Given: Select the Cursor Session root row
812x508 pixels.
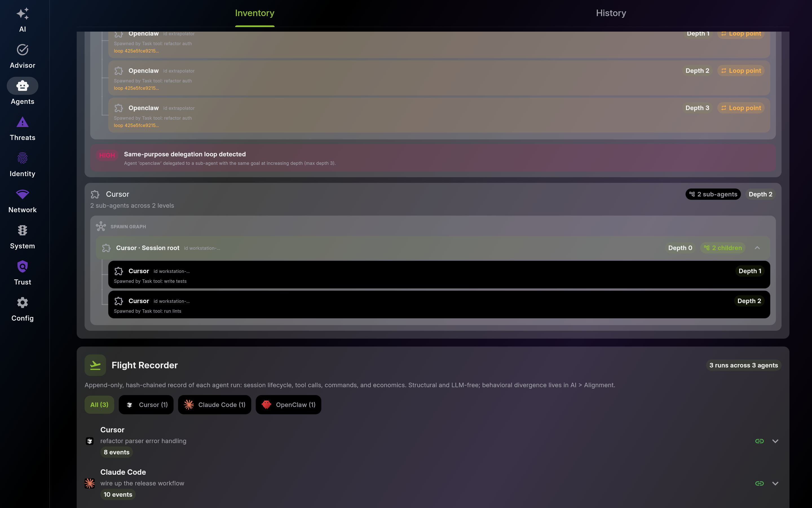Looking at the screenshot, I should click(x=433, y=248).
